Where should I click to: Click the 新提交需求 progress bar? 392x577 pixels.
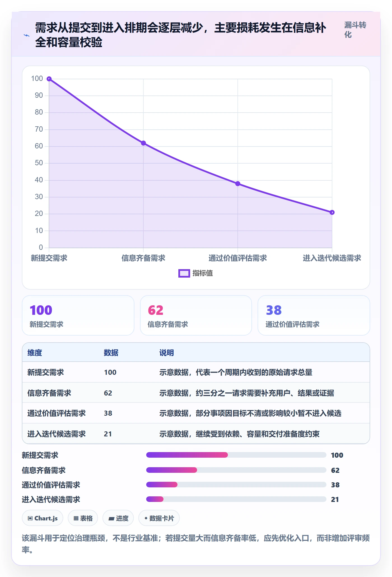(x=236, y=455)
